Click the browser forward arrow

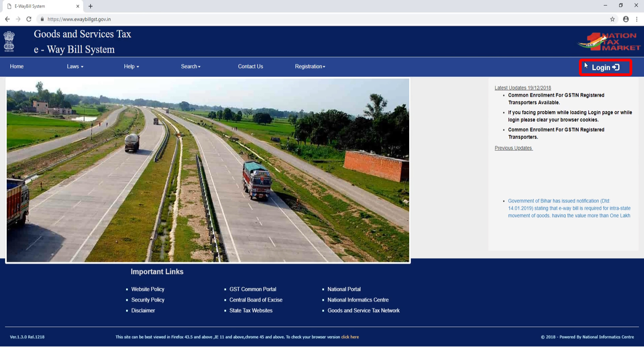click(x=18, y=19)
